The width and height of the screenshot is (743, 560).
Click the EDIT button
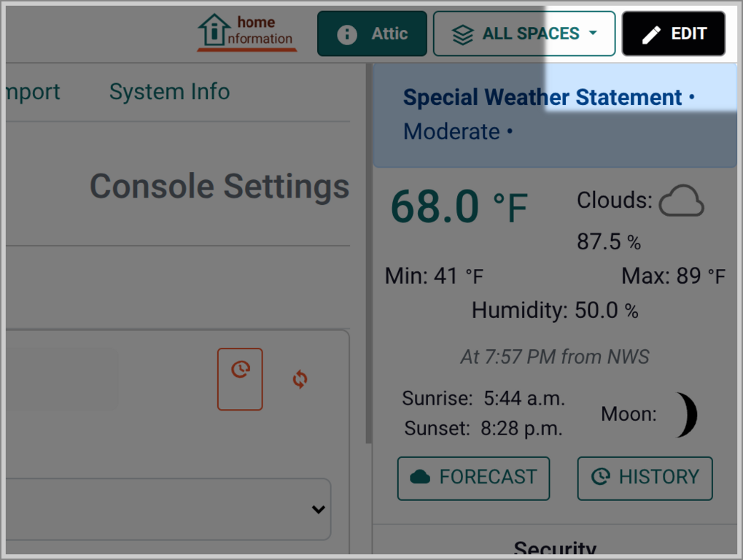point(673,34)
